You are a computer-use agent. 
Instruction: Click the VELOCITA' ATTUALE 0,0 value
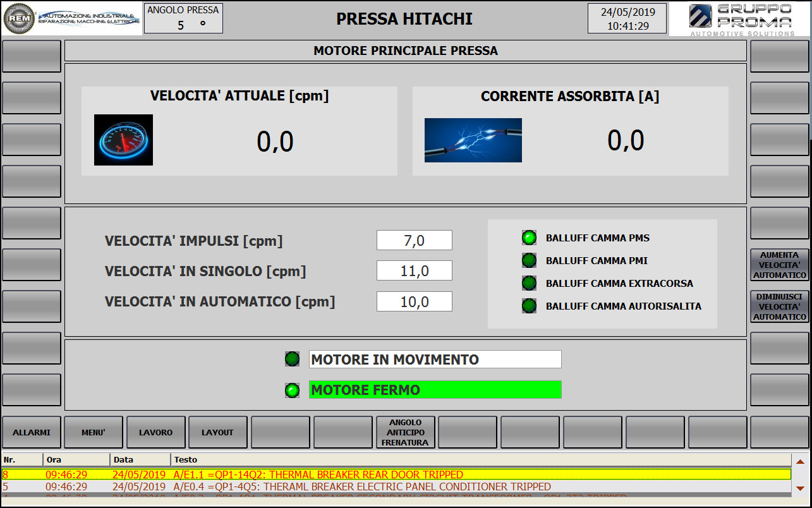tap(275, 142)
